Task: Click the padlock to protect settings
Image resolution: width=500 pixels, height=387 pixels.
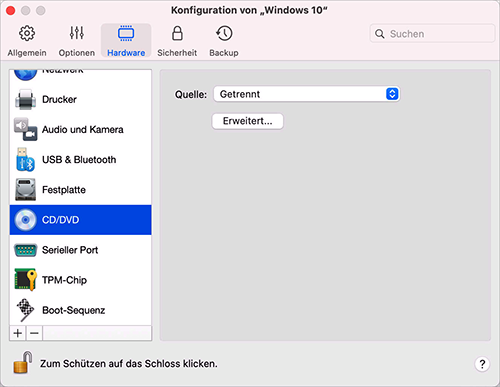Action: (23, 362)
